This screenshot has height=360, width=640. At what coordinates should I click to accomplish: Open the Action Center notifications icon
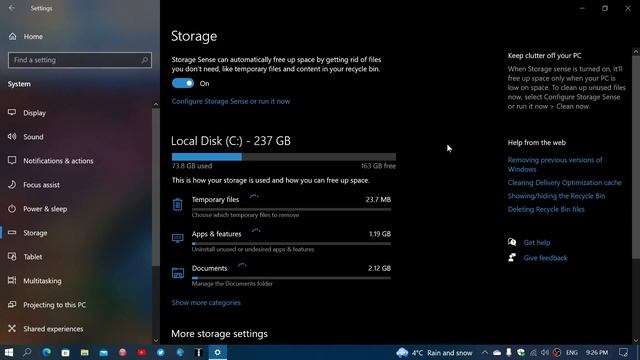point(623,352)
